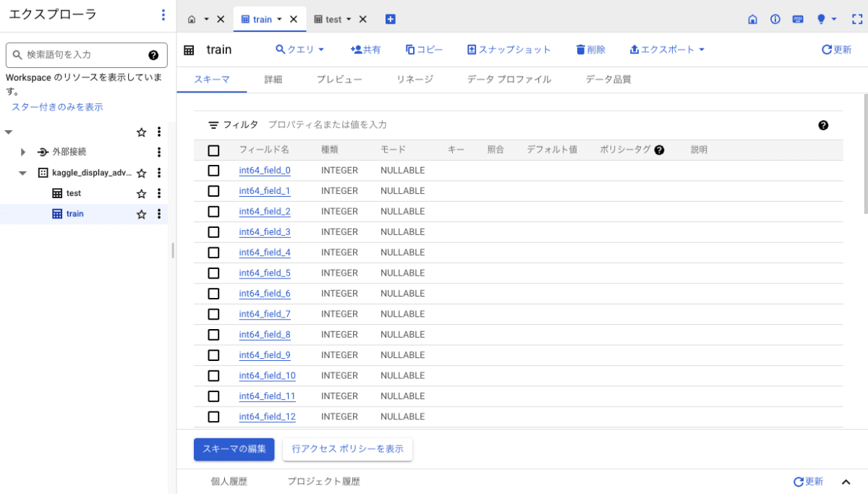
Task: Open more options for the test table
Action: point(159,194)
